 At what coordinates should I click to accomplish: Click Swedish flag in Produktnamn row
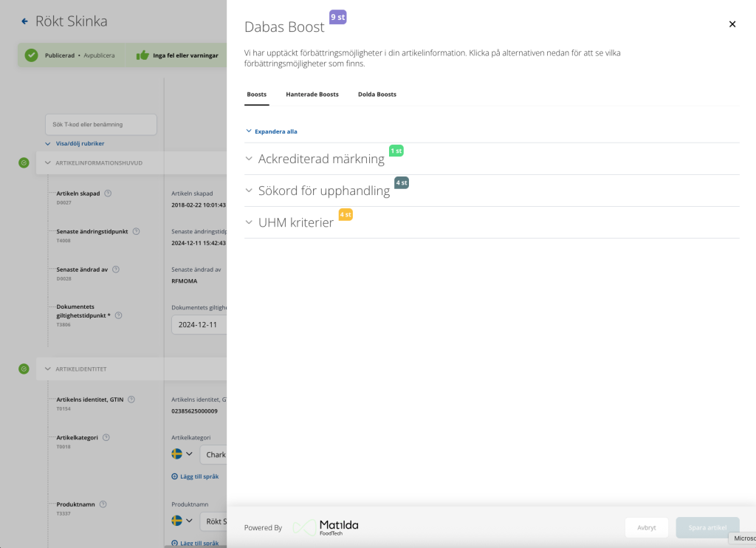177,521
